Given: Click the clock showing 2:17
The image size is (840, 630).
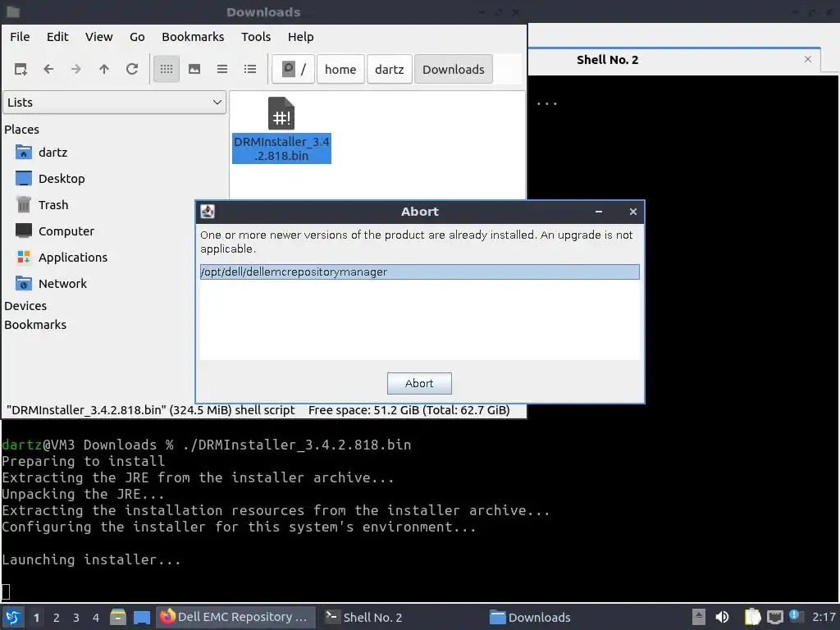Looking at the screenshot, I should (x=824, y=617).
